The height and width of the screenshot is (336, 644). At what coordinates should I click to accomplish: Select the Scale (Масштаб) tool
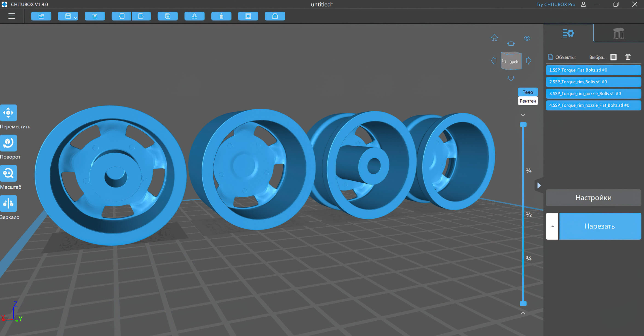coord(8,173)
